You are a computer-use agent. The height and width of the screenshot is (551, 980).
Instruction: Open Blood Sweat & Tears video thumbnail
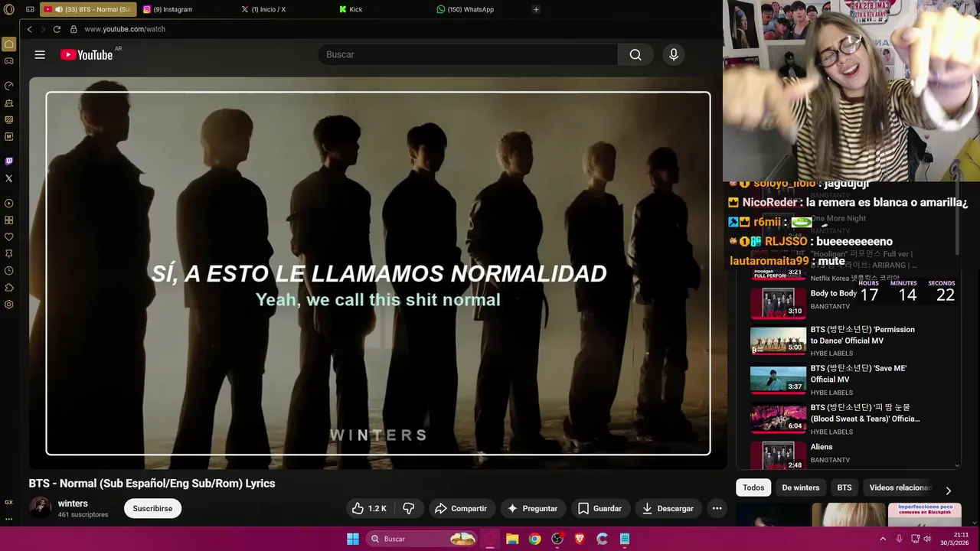tap(778, 419)
